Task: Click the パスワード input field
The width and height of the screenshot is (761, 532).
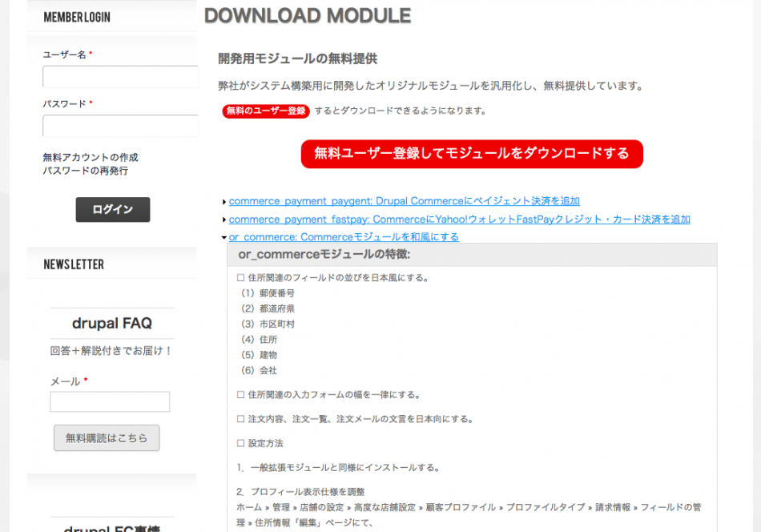Action: tap(120, 126)
